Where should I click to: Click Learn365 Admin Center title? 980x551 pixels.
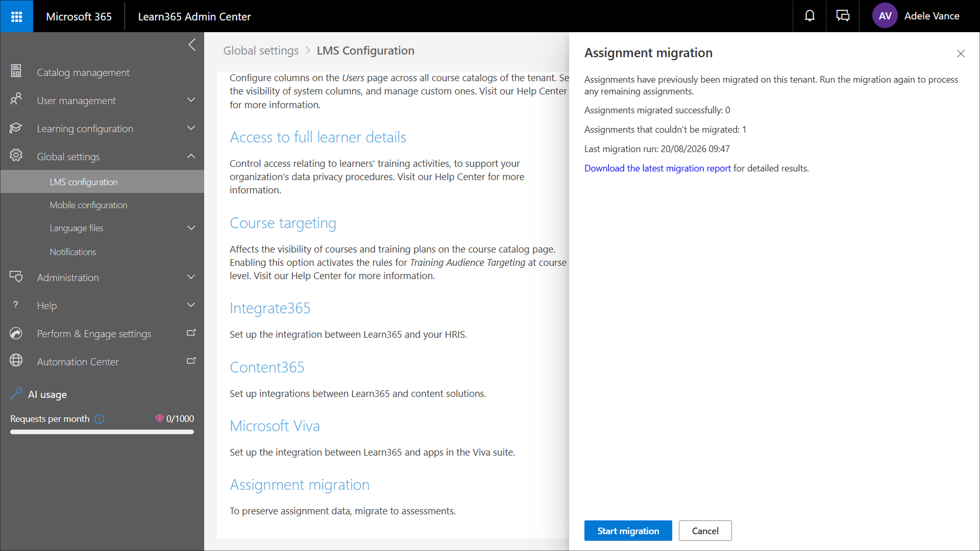click(x=194, y=16)
